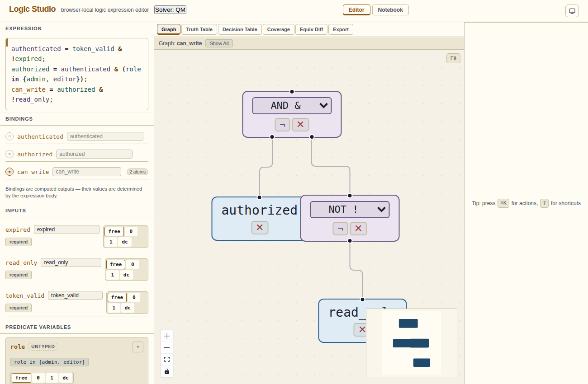Click the required badge under token_valid

[x=19, y=308]
